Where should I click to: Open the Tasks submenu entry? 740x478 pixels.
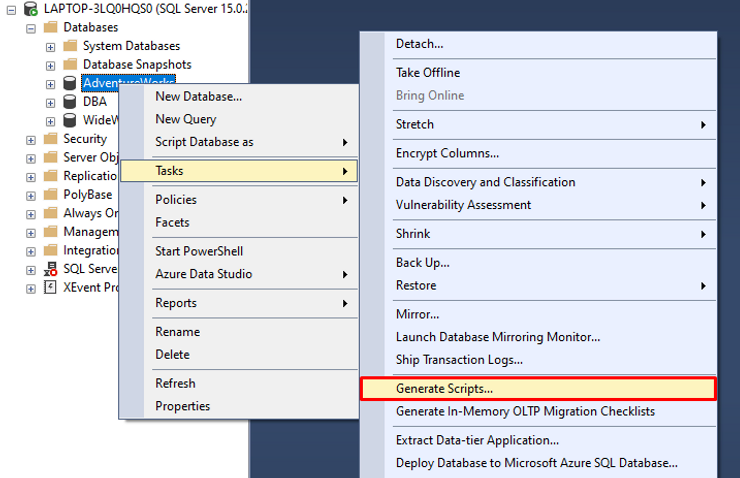click(239, 171)
